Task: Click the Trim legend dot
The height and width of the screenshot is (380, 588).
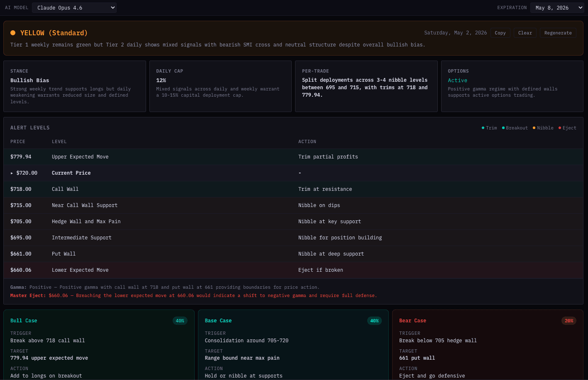Action: 483,128
